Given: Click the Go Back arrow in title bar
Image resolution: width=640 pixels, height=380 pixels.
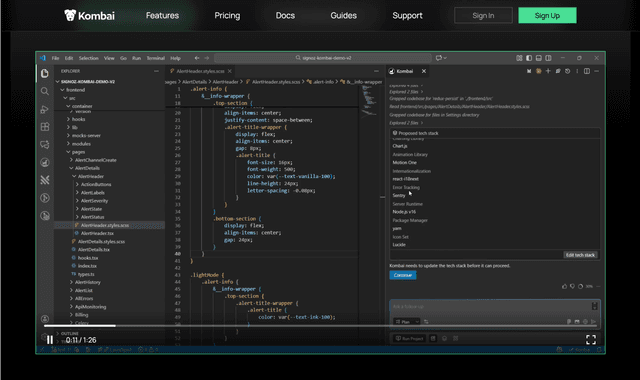Looking at the screenshot, I should click(197, 58).
